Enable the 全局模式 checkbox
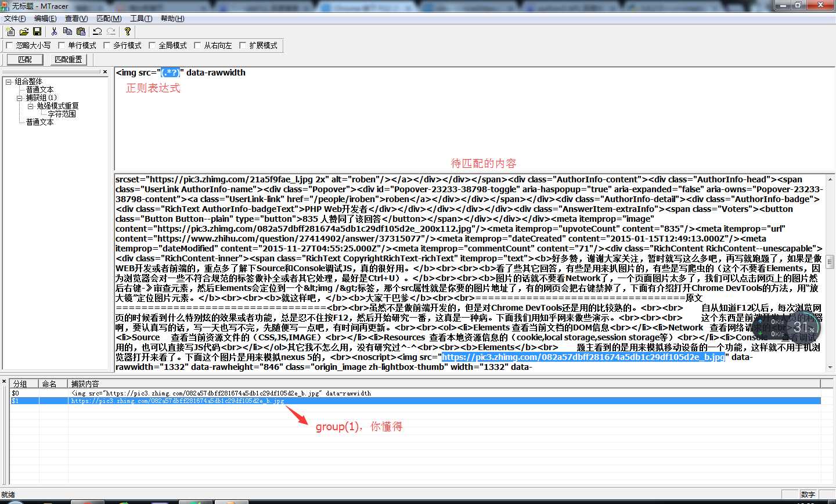This screenshot has width=836, height=504. point(152,45)
